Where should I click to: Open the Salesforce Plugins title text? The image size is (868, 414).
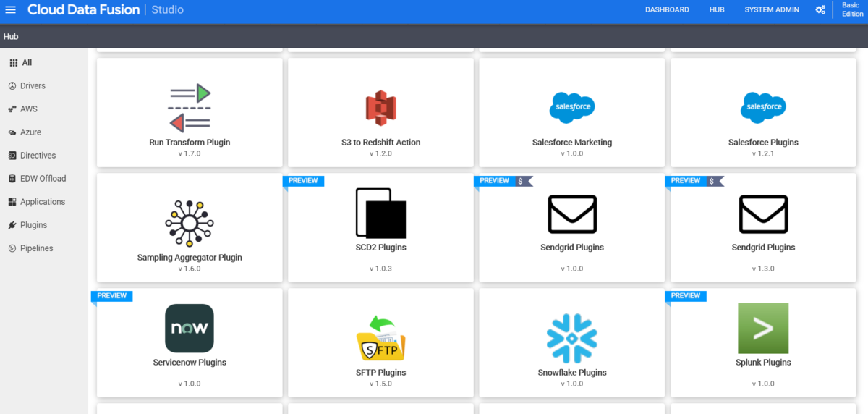coord(763,143)
